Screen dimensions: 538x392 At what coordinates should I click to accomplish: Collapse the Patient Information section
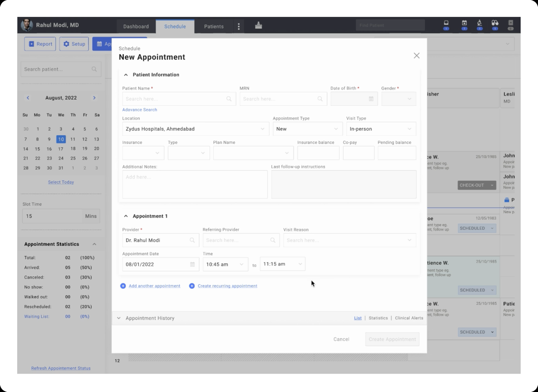click(x=126, y=75)
